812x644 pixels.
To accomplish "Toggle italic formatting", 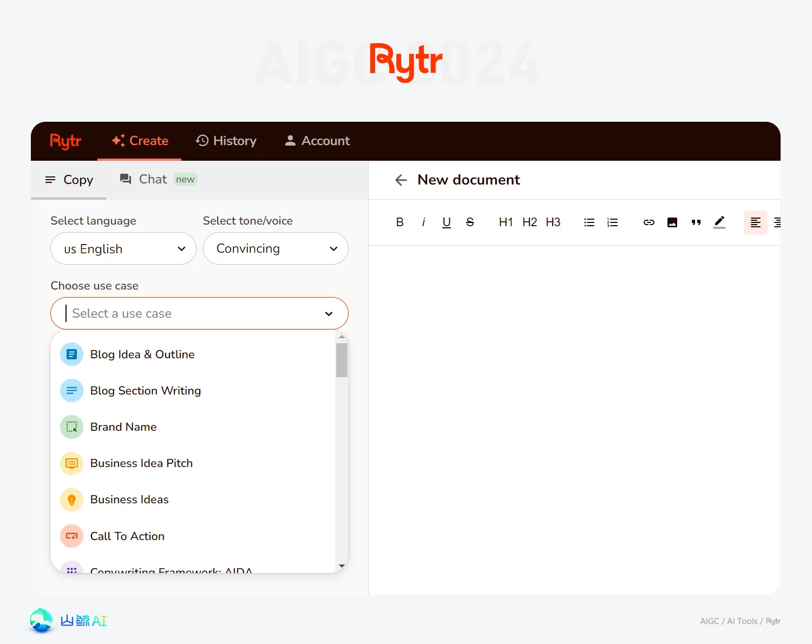I will click(423, 222).
